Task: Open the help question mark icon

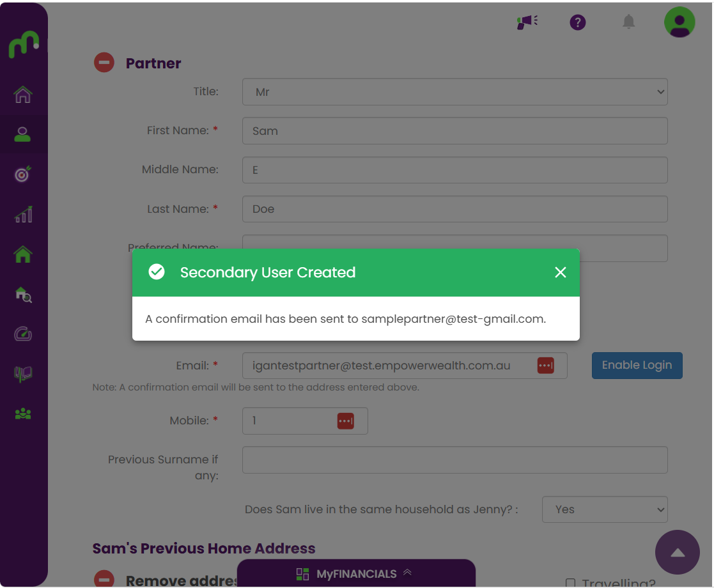Action: (577, 22)
